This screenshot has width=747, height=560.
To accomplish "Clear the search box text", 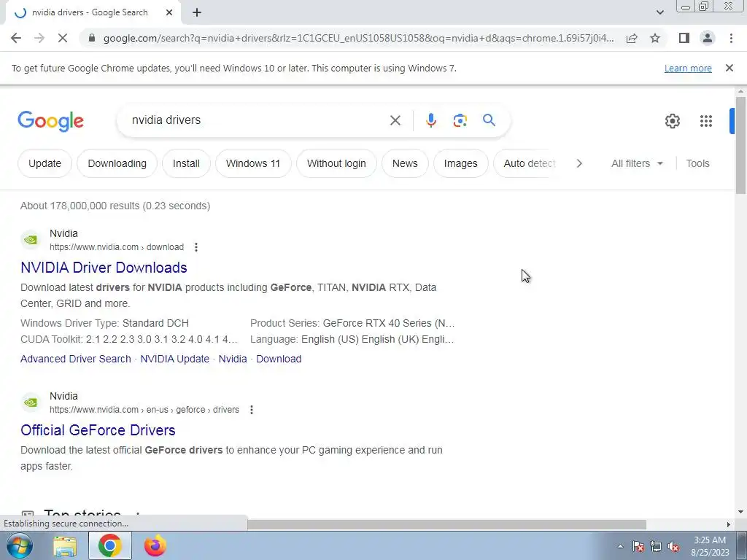I will click(395, 120).
